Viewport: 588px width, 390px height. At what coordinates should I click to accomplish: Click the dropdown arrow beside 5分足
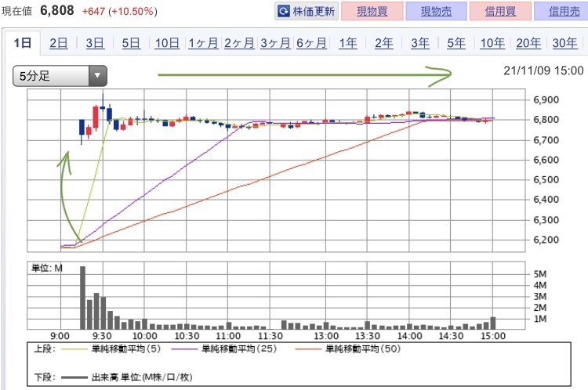pyautogui.click(x=97, y=76)
